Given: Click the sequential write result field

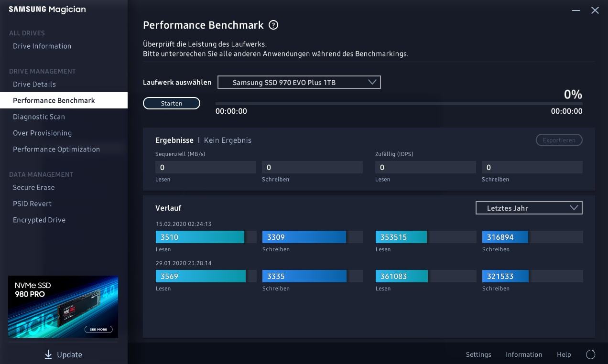Looking at the screenshot, I should click(x=312, y=167).
